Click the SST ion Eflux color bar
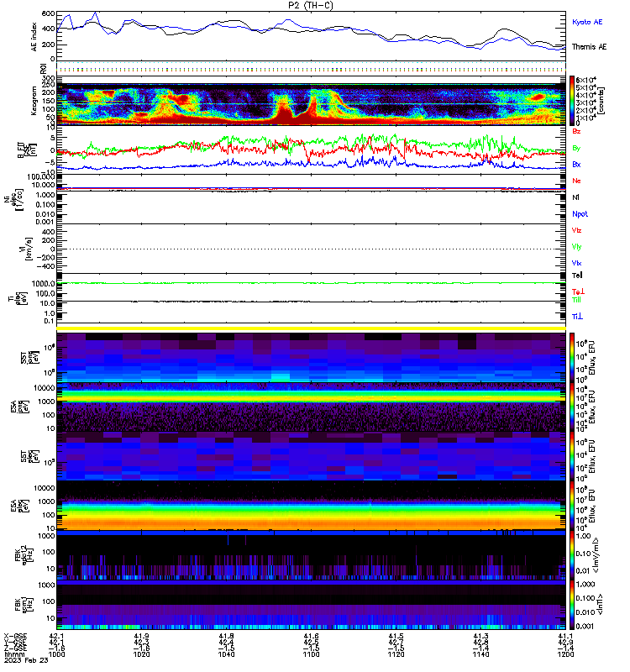Viewport: 630px width, 672px height. click(572, 358)
